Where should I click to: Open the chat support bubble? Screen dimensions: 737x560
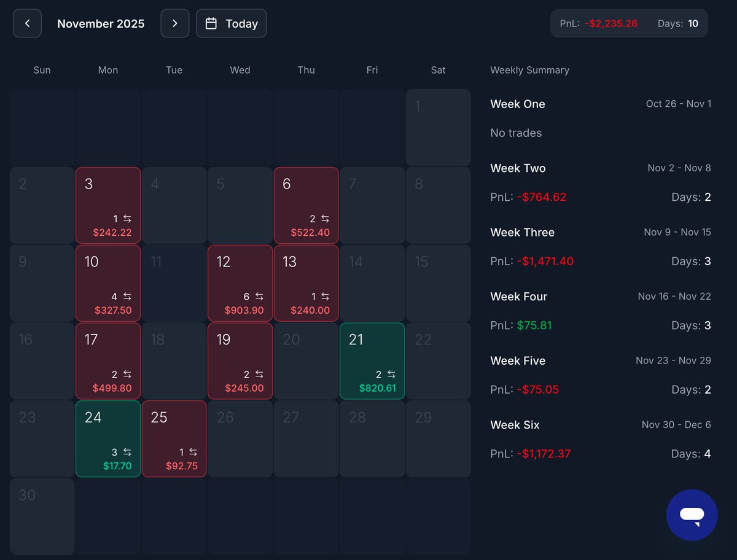pos(692,515)
